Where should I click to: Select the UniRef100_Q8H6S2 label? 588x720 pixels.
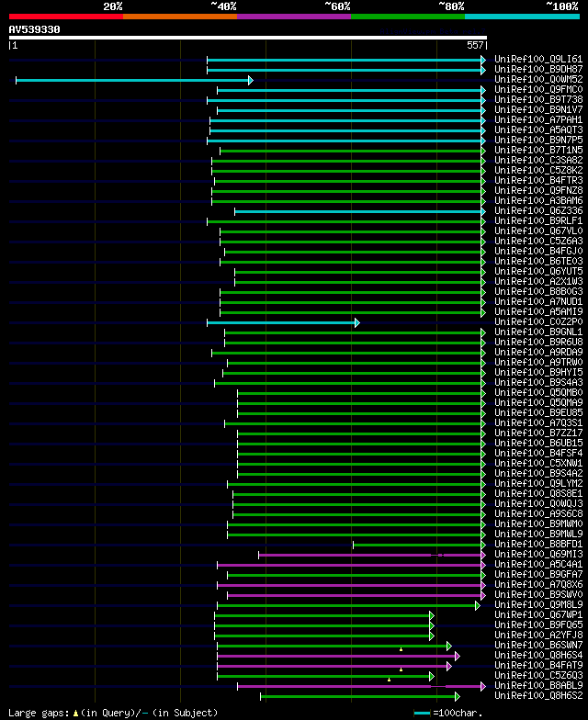538,696
